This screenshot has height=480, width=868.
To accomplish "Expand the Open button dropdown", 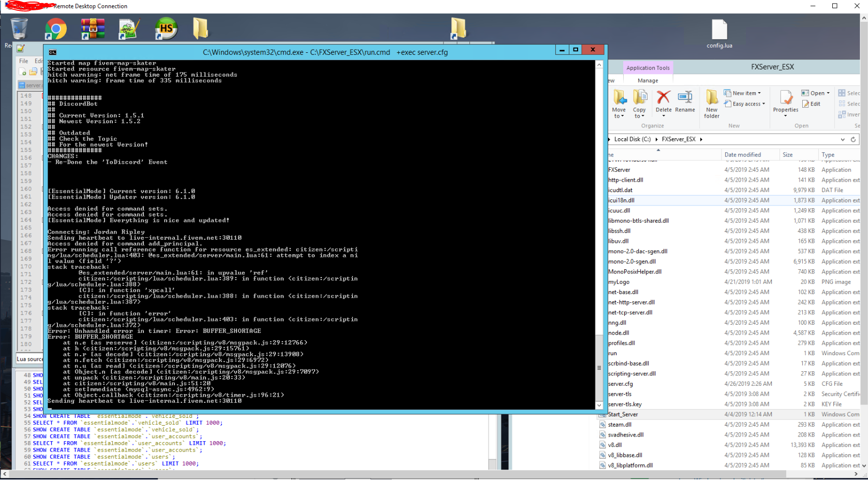I will point(828,93).
